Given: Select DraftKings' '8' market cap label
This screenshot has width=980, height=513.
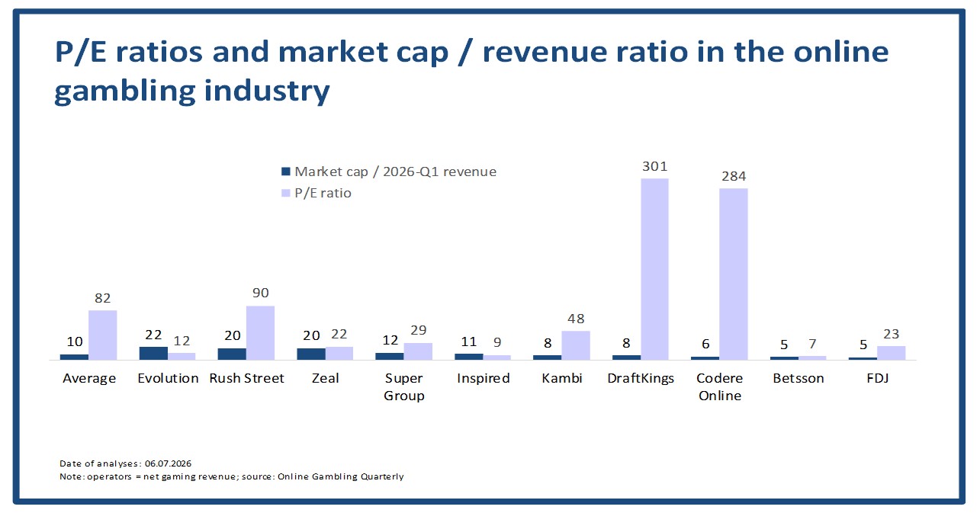Looking at the screenshot, I should click(626, 343).
